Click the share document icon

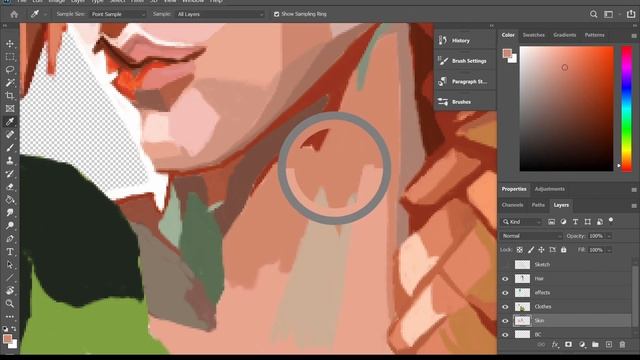pos(631,14)
